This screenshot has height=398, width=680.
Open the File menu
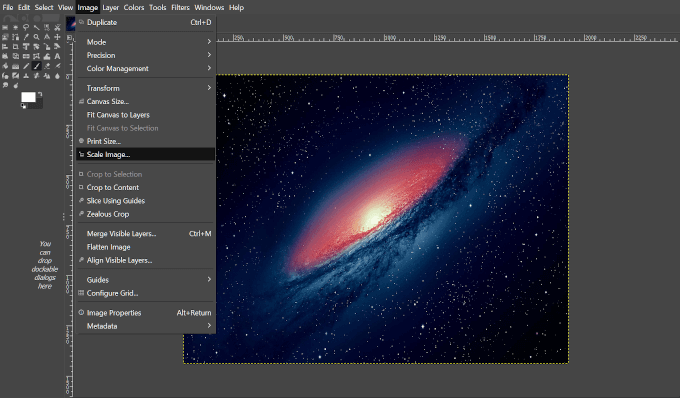tap(8, 7)
